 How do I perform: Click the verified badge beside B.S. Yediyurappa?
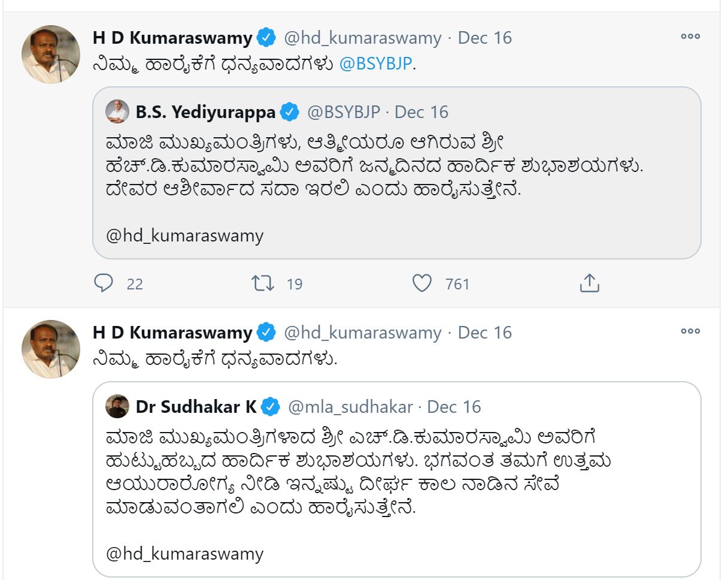pos(290,112)
